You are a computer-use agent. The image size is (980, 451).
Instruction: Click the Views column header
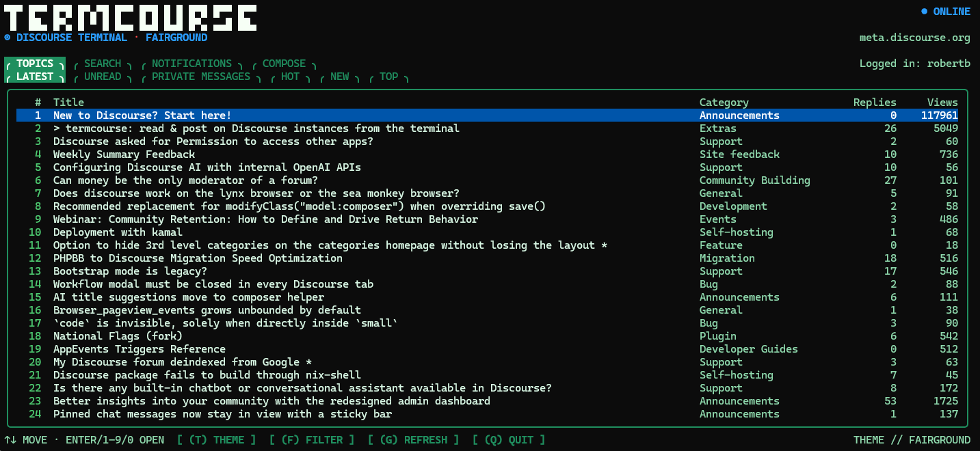[942, 102]
